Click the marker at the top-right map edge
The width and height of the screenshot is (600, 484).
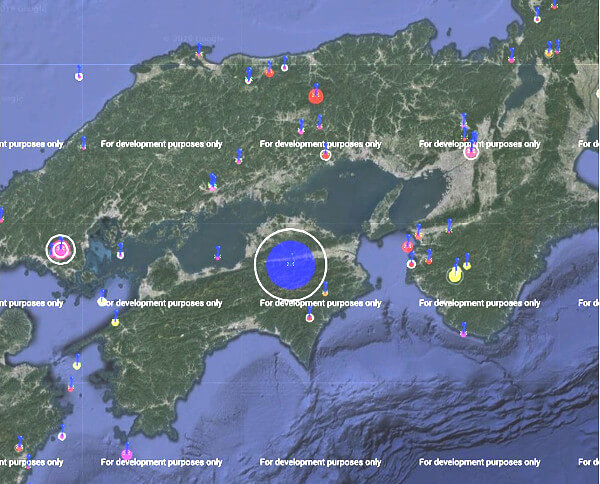tap(553, 5)
